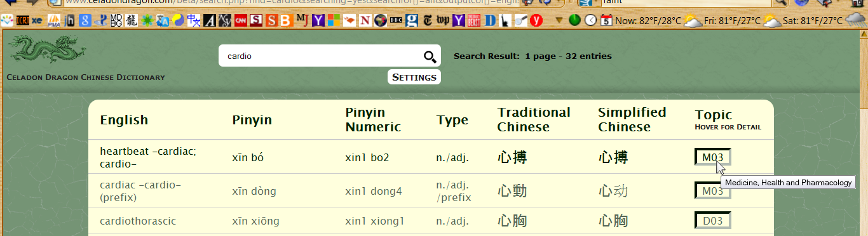Viewport: 868px width, 236px height.
Task: Click the MDBG dictionary bookmark
Action: click(116, 20)
